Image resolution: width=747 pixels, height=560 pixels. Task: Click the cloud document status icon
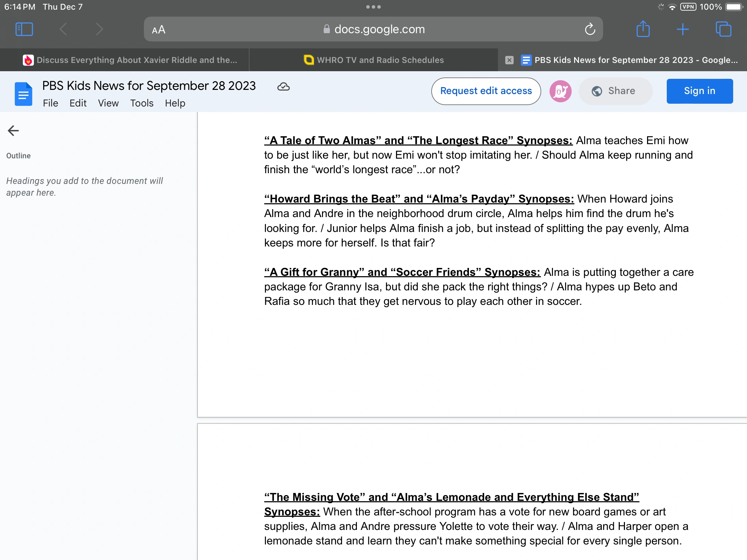click(283, 86)
